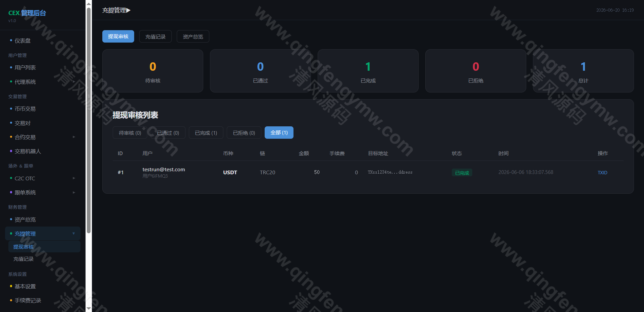This screenshot has width=644, height=312.
Task: Click the 操作 column header
Action: 603,153
